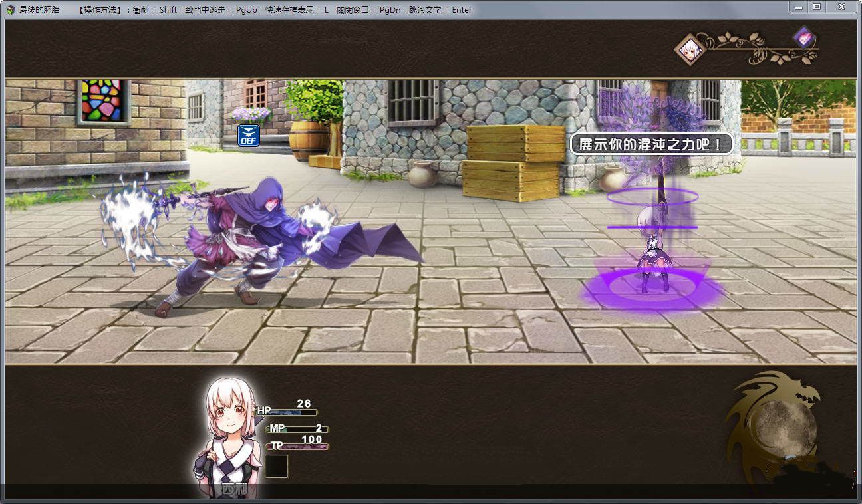This screenshot has width=862, height=504.
Task: Click the game icon in title bar
Action: 10,9
